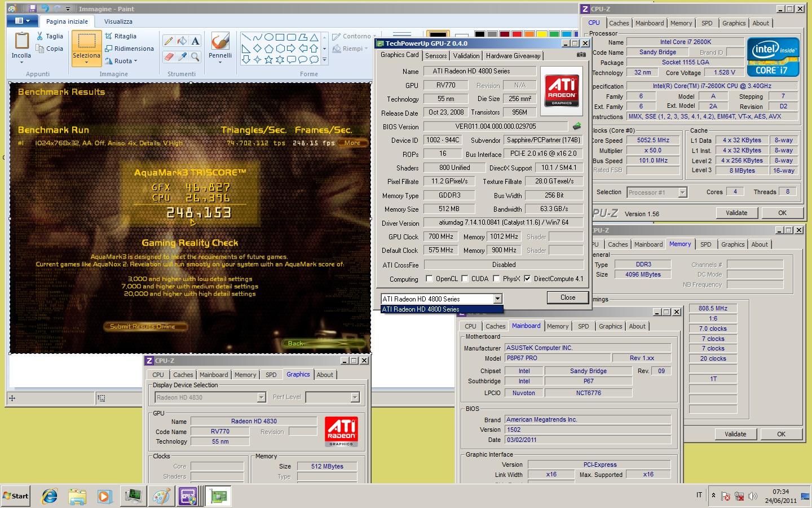Expand the Forme shapes gallery more arrow
This screenshot has height=508, width=812.
pyautogui.click(x=324, y=59)
